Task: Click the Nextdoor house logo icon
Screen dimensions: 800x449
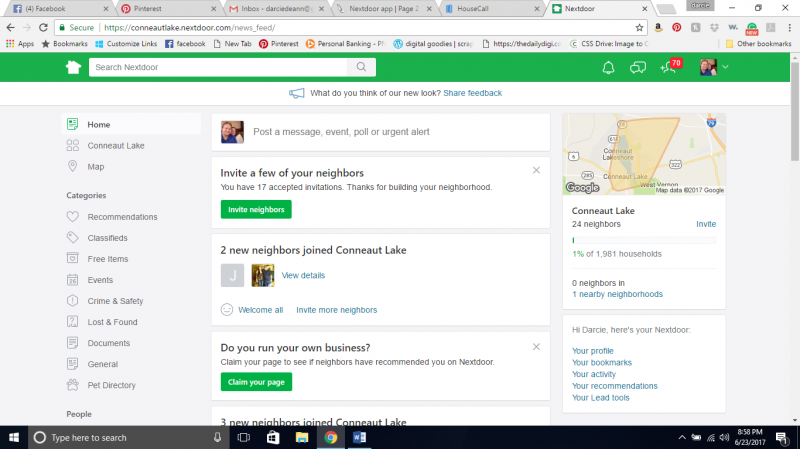Action: click(x=73, y=67)
